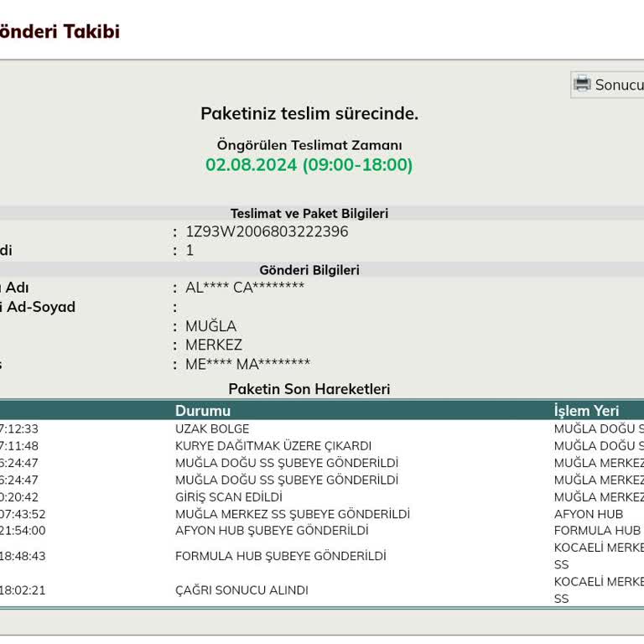This screenshot has height=644, width=644.
Task: Click the 'Ad-Soyad' field label
Action: (x=41, y=307)
